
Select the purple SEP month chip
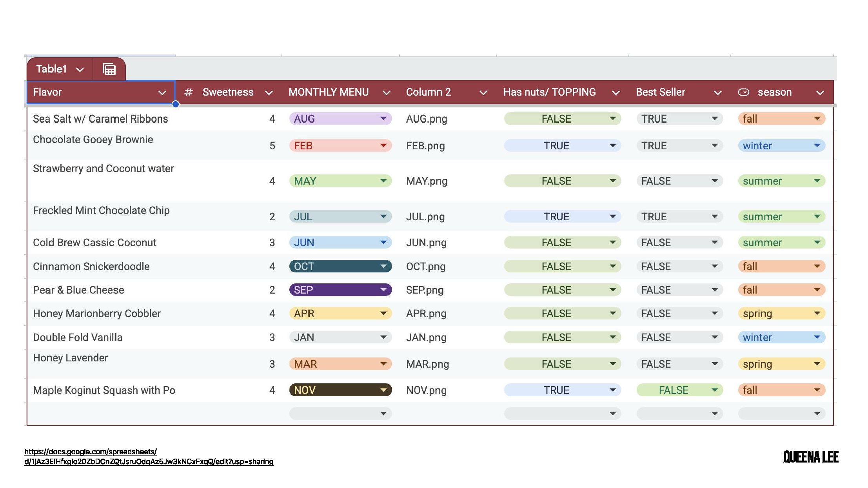click(x=340, y=290)
